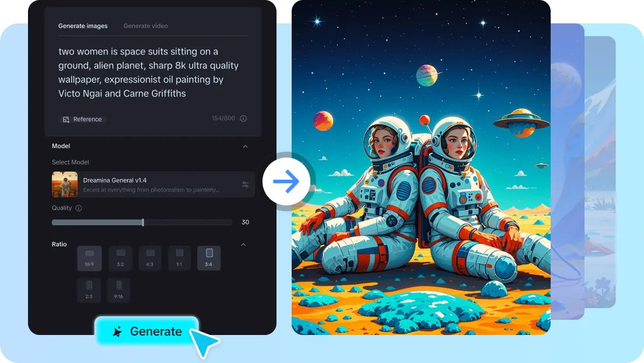Select the 1:1 ratio option
644x363 pixels.
(179, 258)
